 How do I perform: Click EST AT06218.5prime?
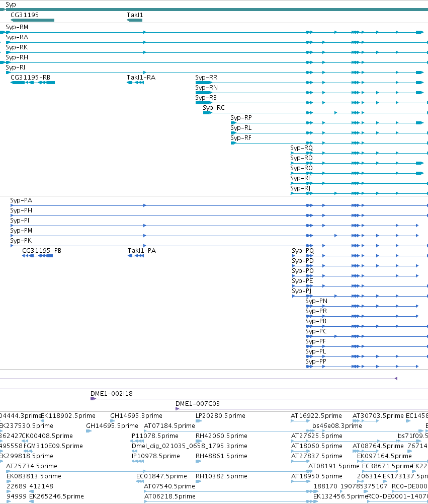coord(169,496)
